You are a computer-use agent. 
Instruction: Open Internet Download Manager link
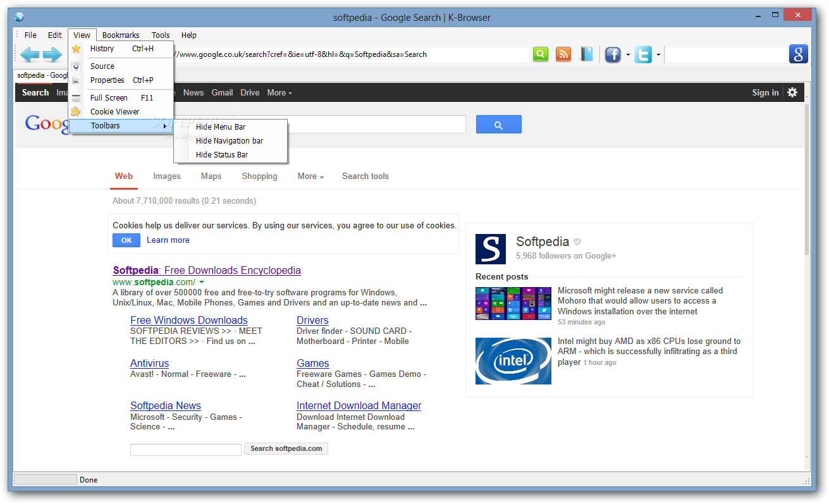(x=359, y=406)
